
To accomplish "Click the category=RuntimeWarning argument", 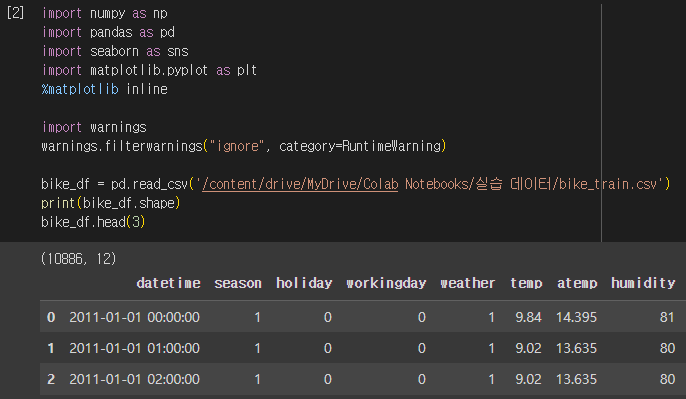I will [360, 146].
